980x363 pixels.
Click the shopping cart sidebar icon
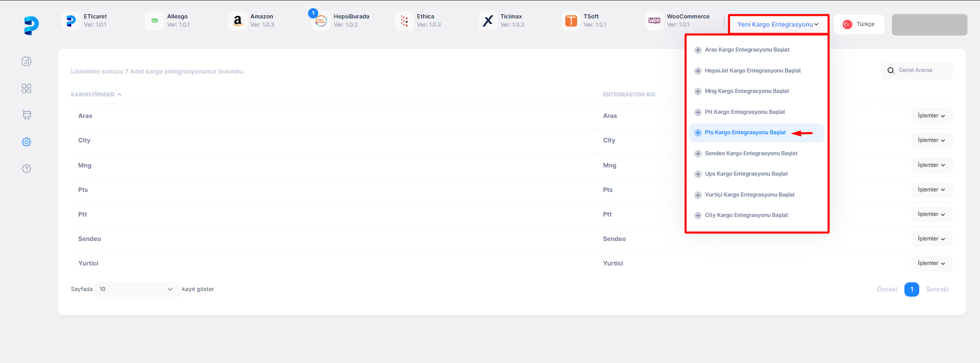click(x=27, y=115)
